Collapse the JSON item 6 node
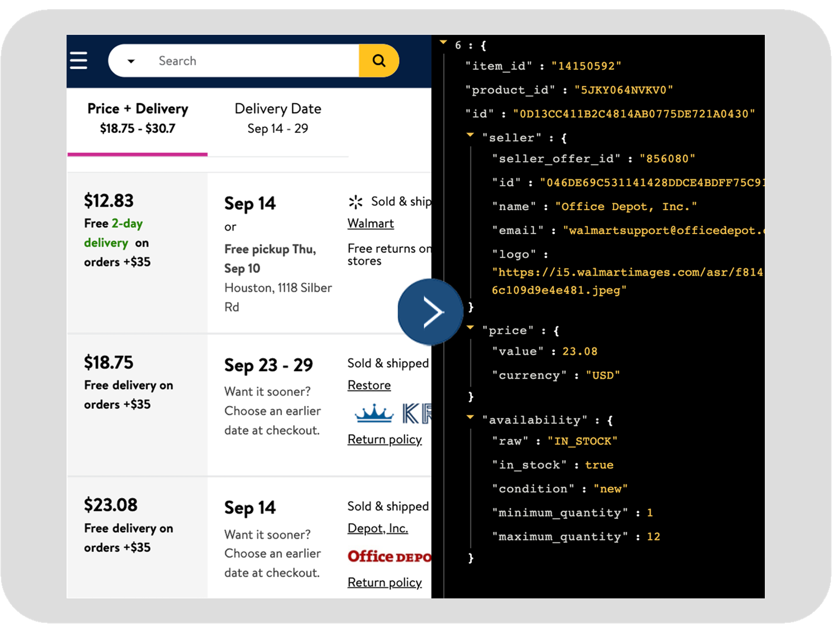This screenshot has width=840, height=624. pos(443,42)
